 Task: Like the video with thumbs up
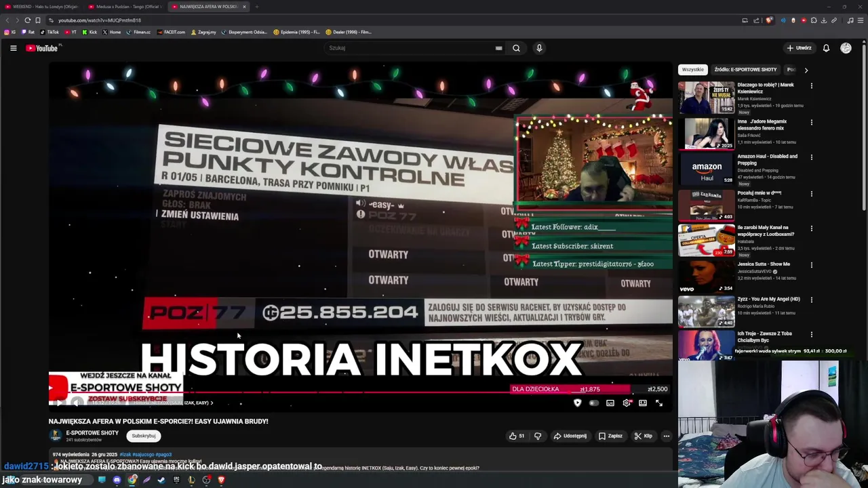coord(517,436)
